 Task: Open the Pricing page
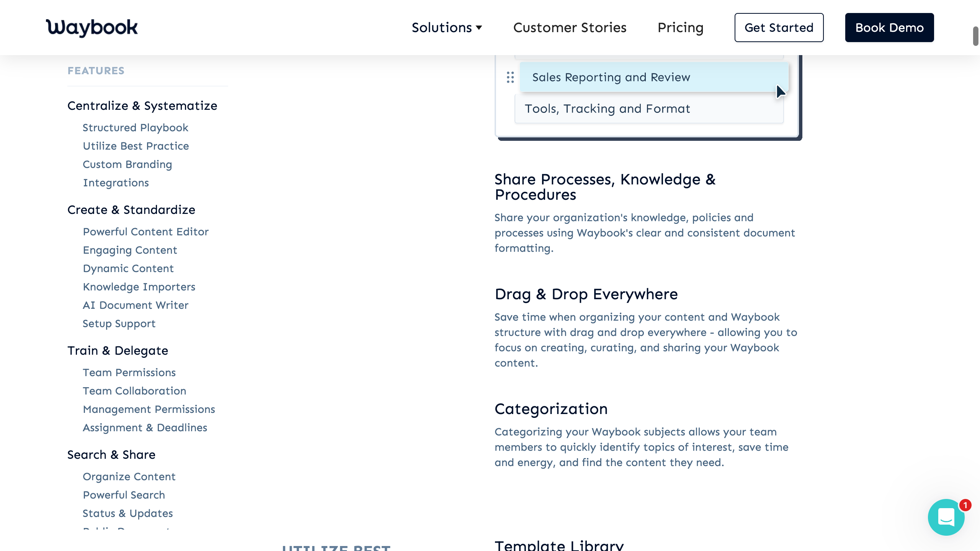(680, 27)
